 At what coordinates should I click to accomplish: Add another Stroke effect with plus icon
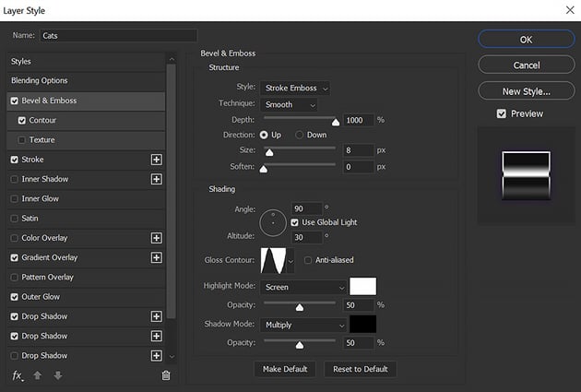pyautogui.click(x=156, y=160)
